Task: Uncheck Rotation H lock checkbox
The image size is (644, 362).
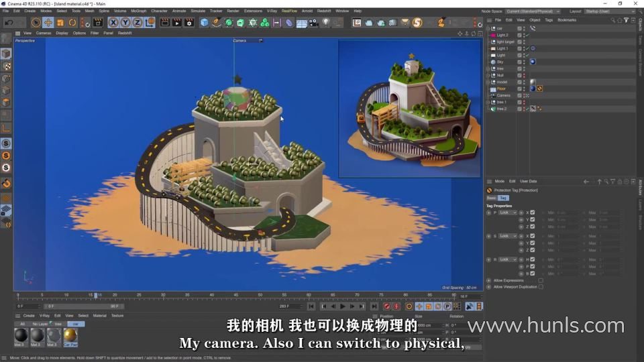Action: click(533, 259)
